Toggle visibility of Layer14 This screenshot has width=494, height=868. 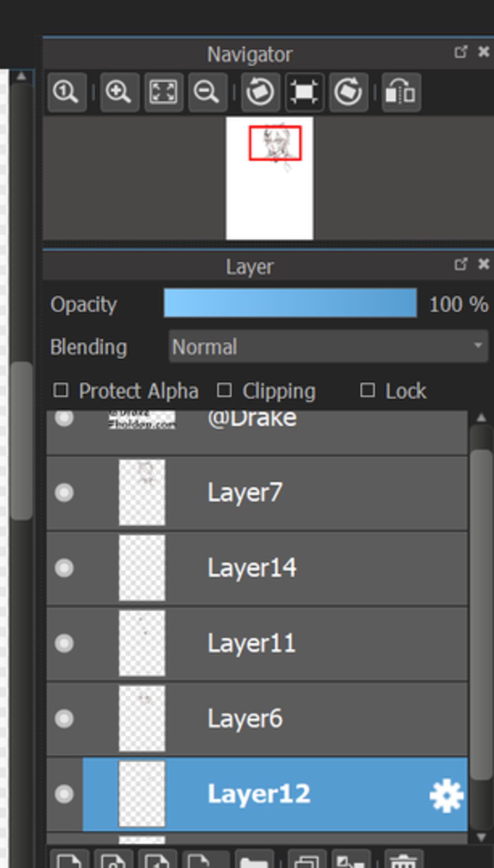[x=64, y=568]
